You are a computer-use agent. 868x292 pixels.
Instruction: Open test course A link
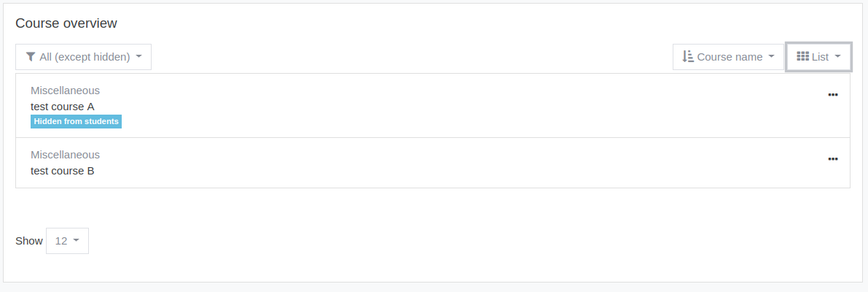pos(63,107)
